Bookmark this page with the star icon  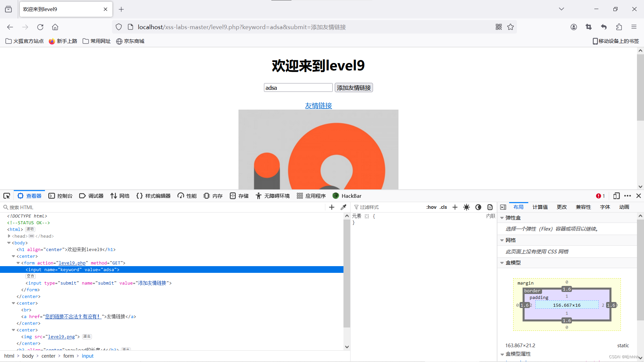coord(511,27)
